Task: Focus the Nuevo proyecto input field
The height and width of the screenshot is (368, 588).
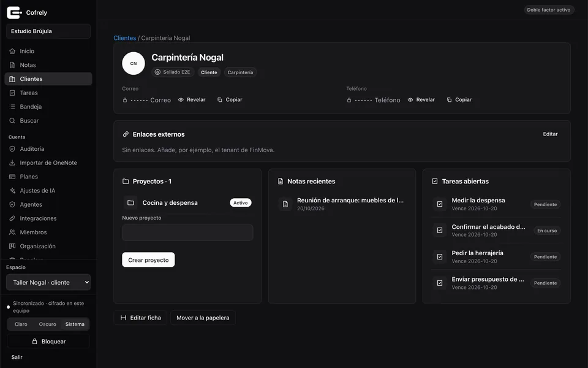Action: click(187, 233)
